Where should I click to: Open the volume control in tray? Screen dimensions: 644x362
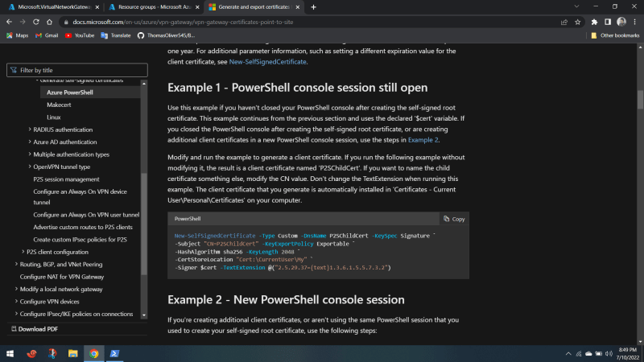(609, 354)
